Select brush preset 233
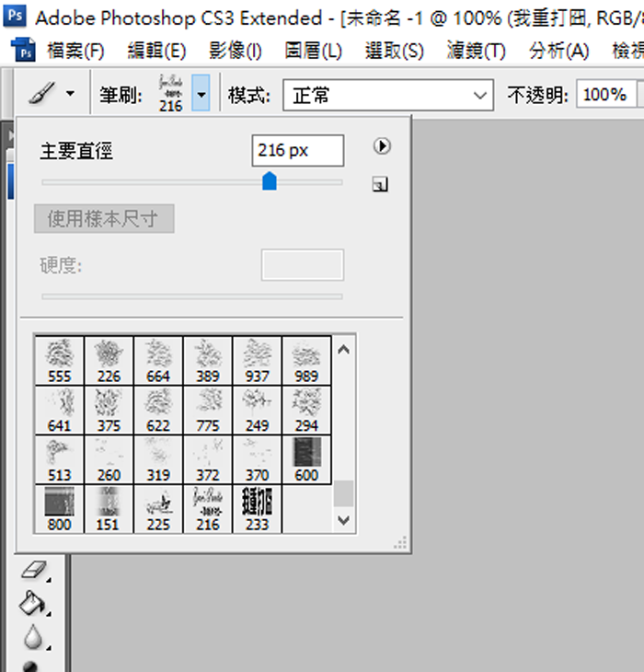 click(x=257, y=509)
